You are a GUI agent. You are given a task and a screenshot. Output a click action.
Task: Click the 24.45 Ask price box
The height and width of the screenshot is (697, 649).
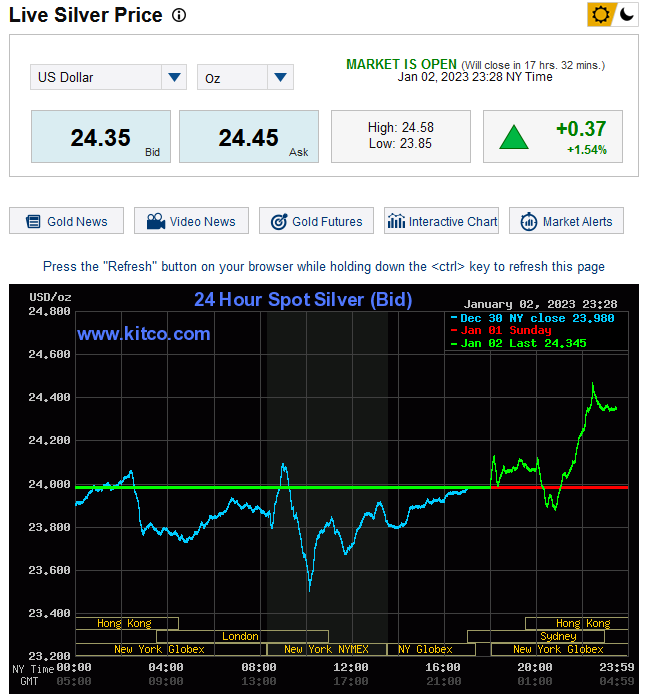[x=249, y=137]
